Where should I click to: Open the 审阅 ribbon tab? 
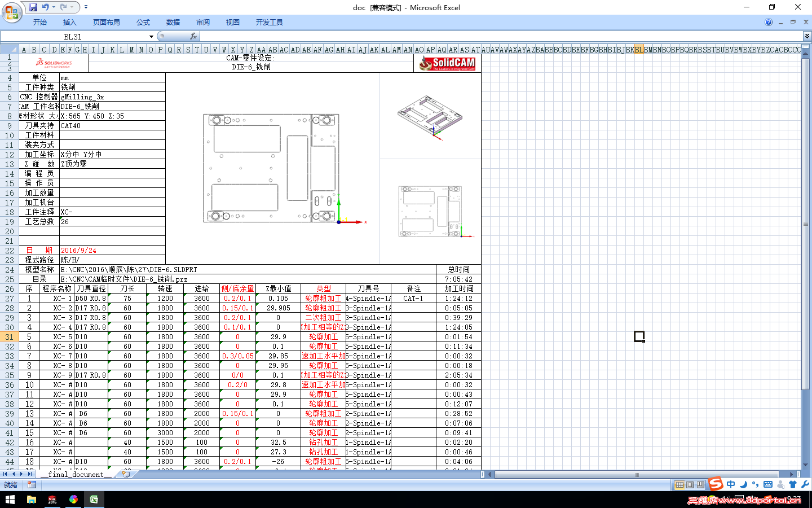203,23
